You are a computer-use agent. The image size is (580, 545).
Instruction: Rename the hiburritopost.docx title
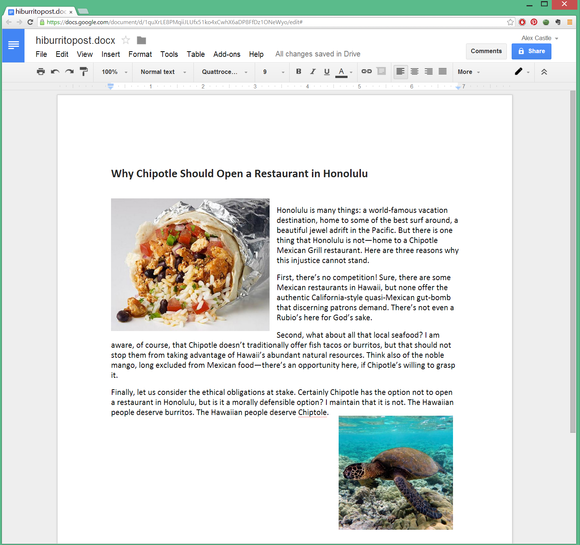click(x=75, y=40)
